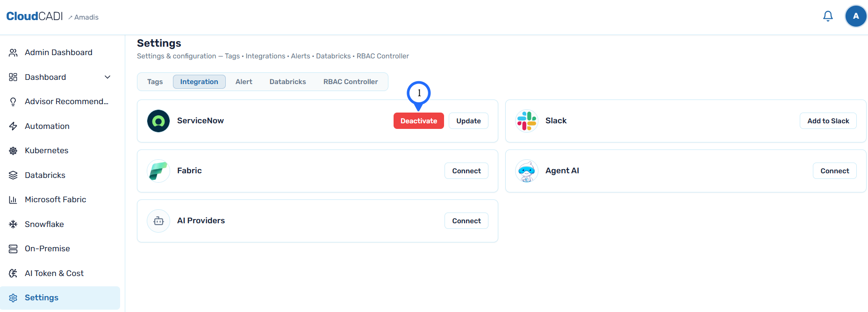This screenshot has width=868, height=312.
Task: Click the Dashboard grid icon
Action: [x=13, y=77]
